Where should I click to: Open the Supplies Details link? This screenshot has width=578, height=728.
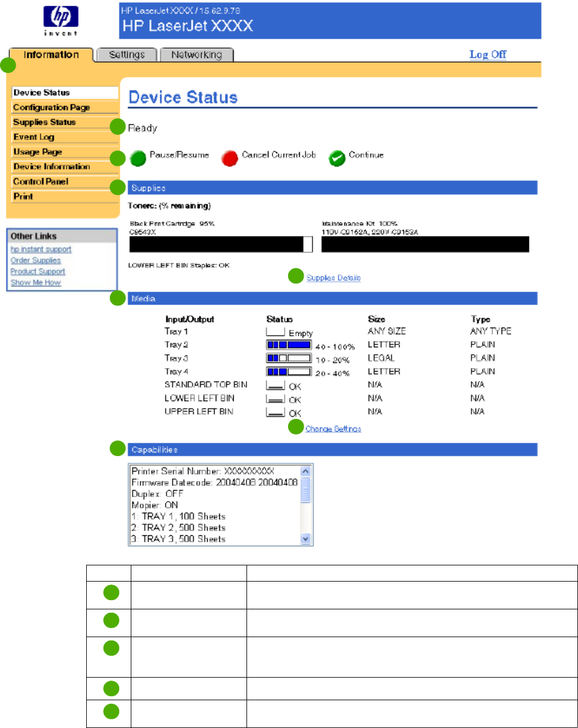click(334, 278)
